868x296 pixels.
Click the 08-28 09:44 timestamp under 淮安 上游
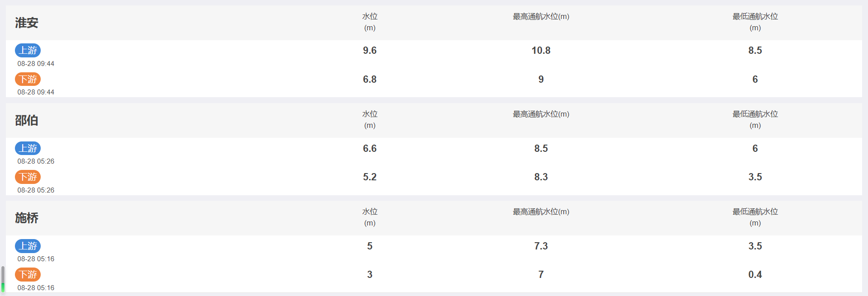(36, 64)
